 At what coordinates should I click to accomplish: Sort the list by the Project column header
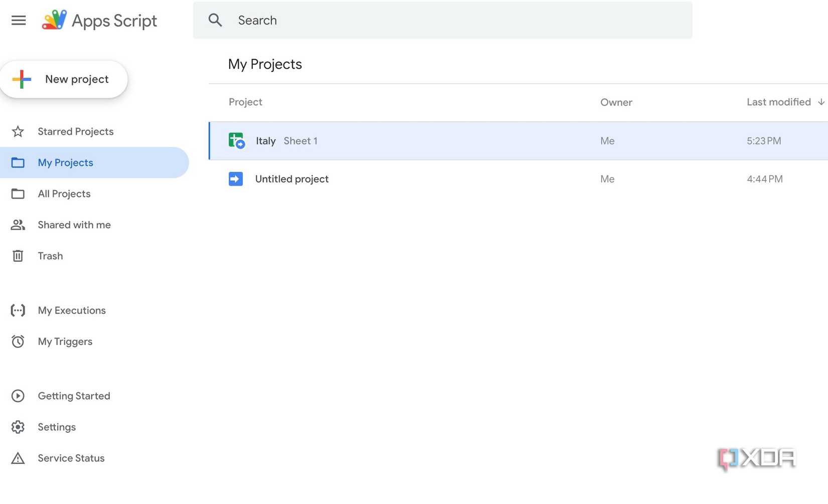(x=245, y=102)
